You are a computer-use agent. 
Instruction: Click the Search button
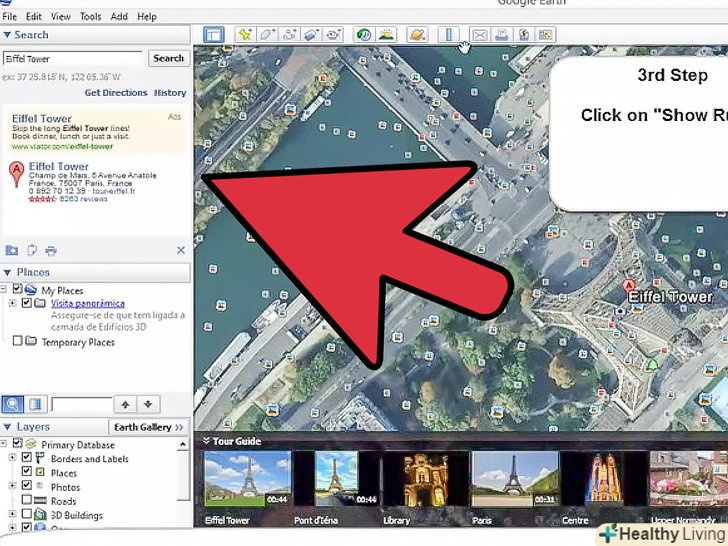[x=169, y=58]
